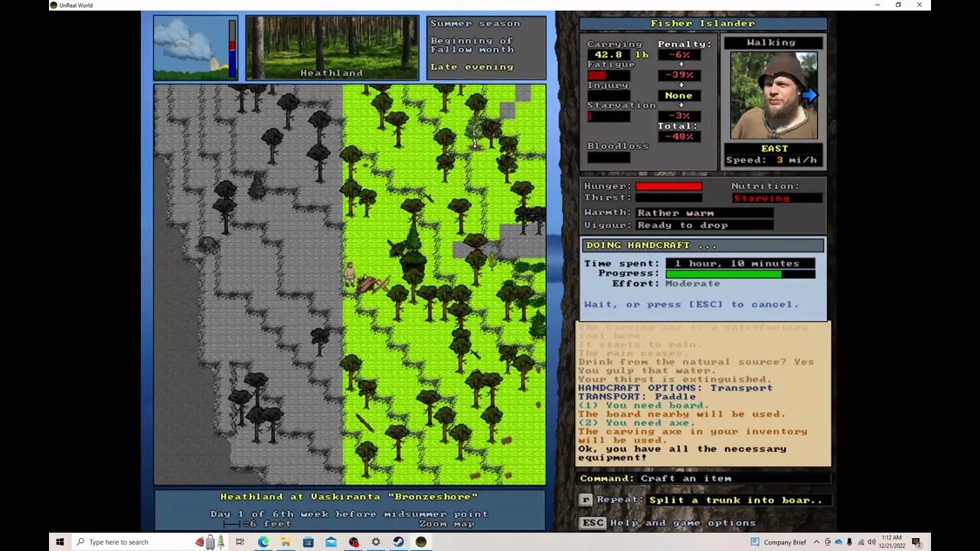Click the Warmth 'Rather warm' status
The image size is (980, 551).
[704, 213]
